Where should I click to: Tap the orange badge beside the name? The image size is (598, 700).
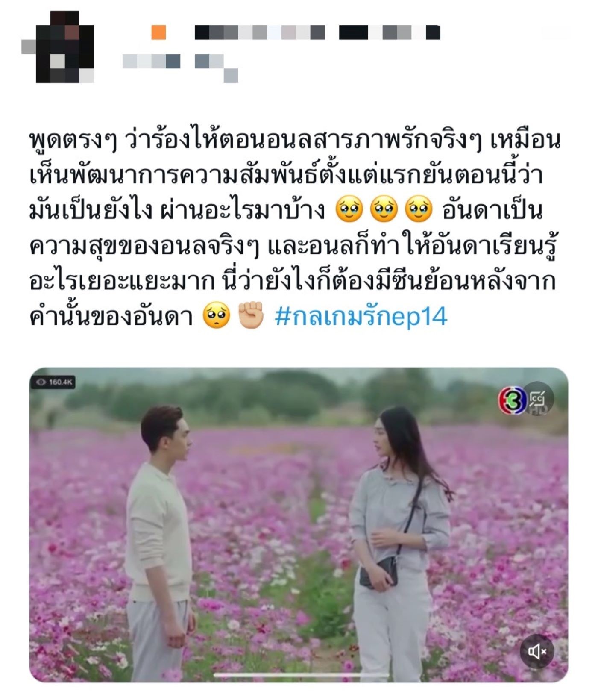pos(158,32)
